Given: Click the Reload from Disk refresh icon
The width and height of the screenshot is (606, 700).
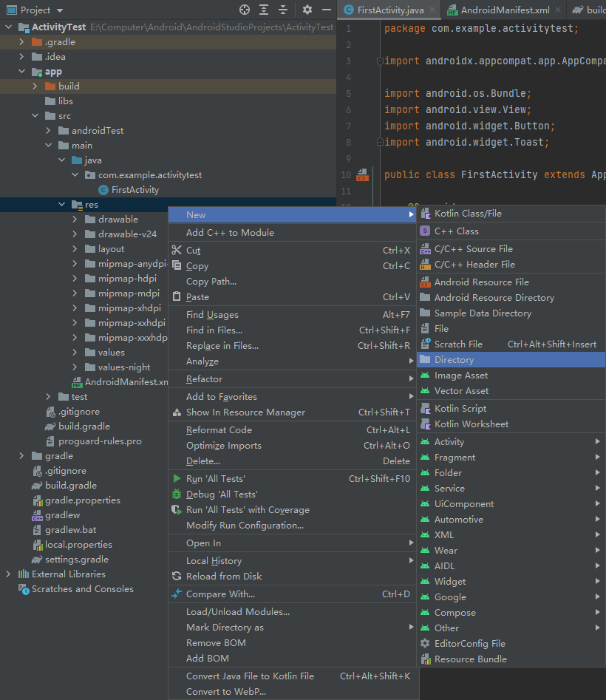Looking at the screenshot, I should (177, 577).
